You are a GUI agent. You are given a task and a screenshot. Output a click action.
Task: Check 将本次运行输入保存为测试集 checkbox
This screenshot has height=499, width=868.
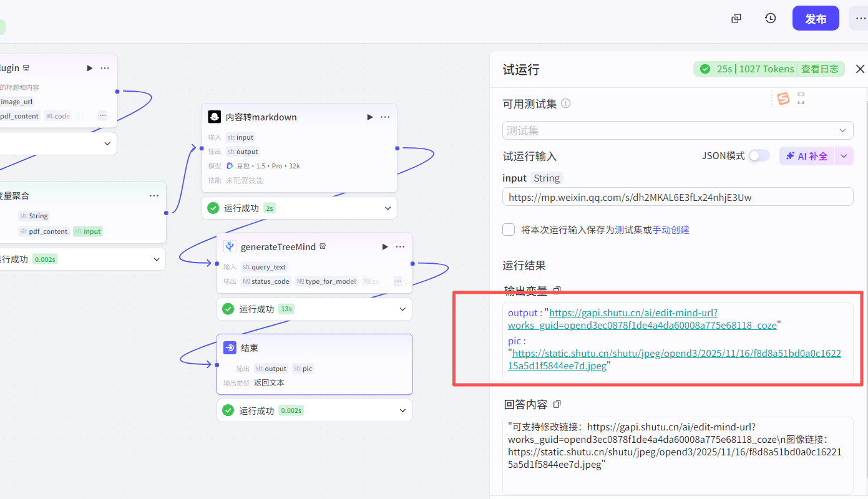[509, 230]
